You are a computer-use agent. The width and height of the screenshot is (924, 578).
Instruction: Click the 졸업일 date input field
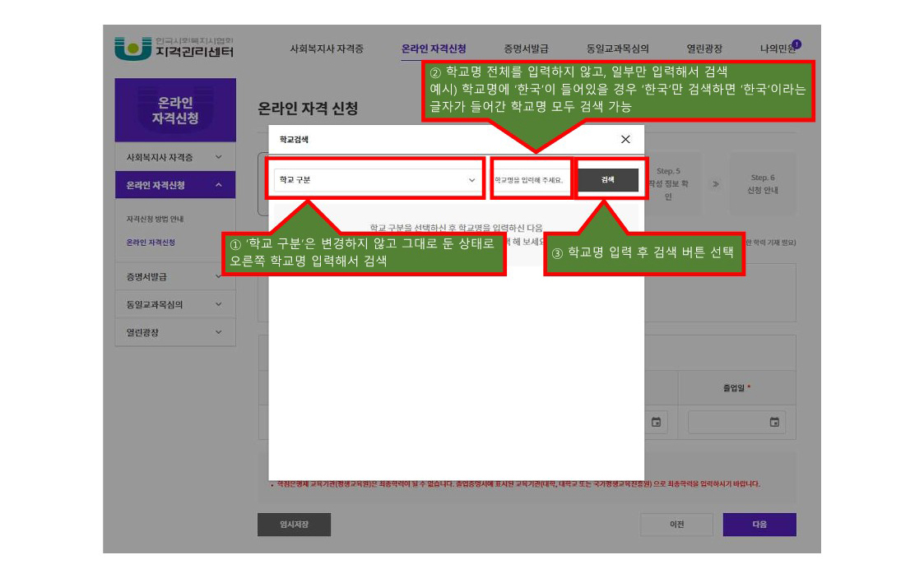click(x=736, y=422)
